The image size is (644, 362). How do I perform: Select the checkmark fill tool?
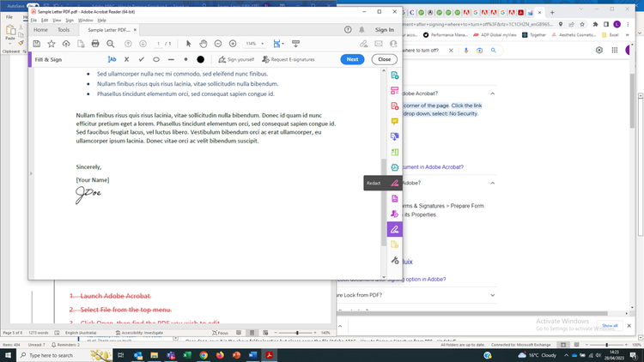(x=142, y=59)
